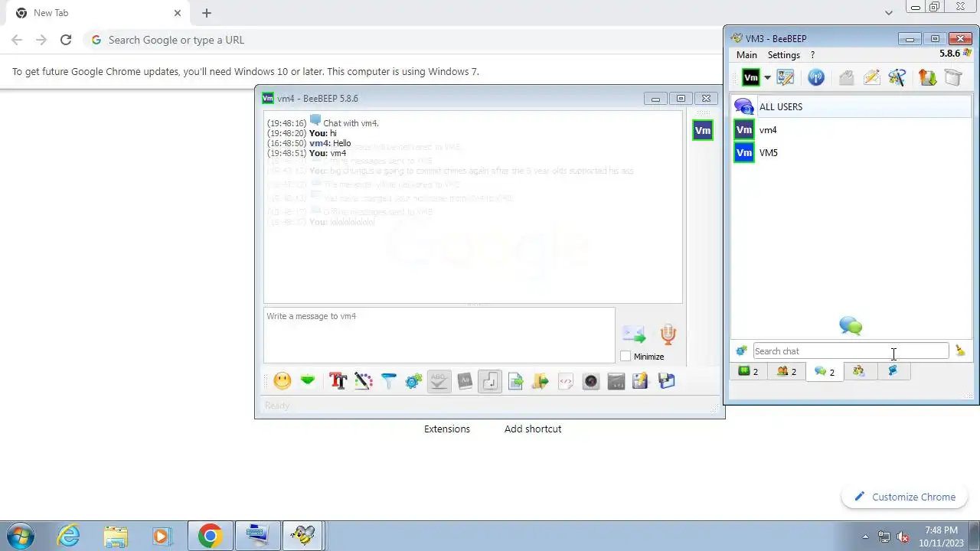Click the orange microphone voice message icon

668,334
